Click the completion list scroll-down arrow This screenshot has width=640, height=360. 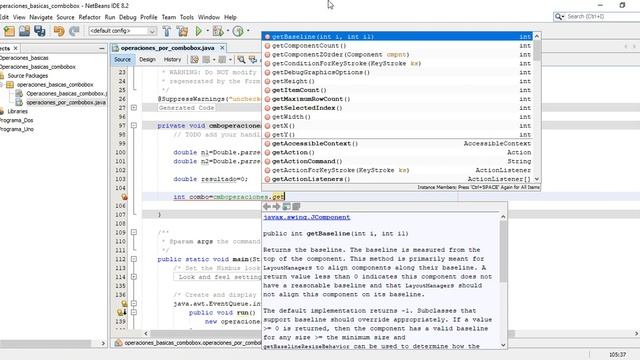point(537,179)
